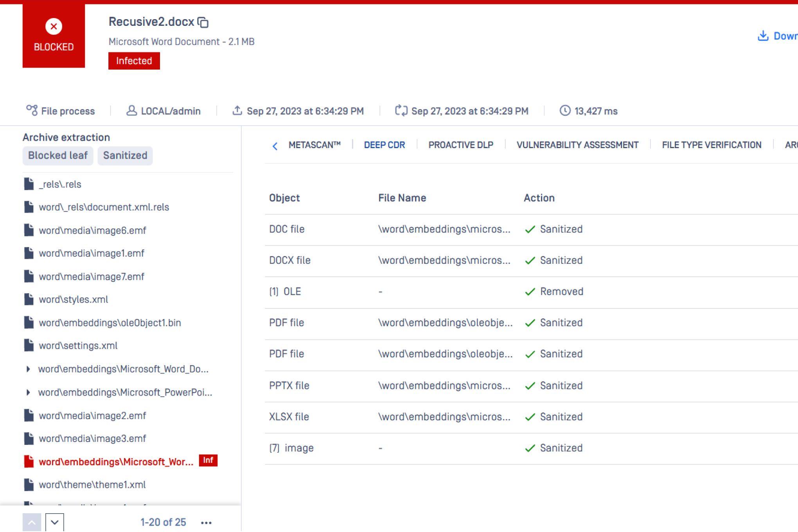This screenshot has width=798, height=532.
Task: Click the red BLOCKED X status icon
Action: [x=54, y=27]
